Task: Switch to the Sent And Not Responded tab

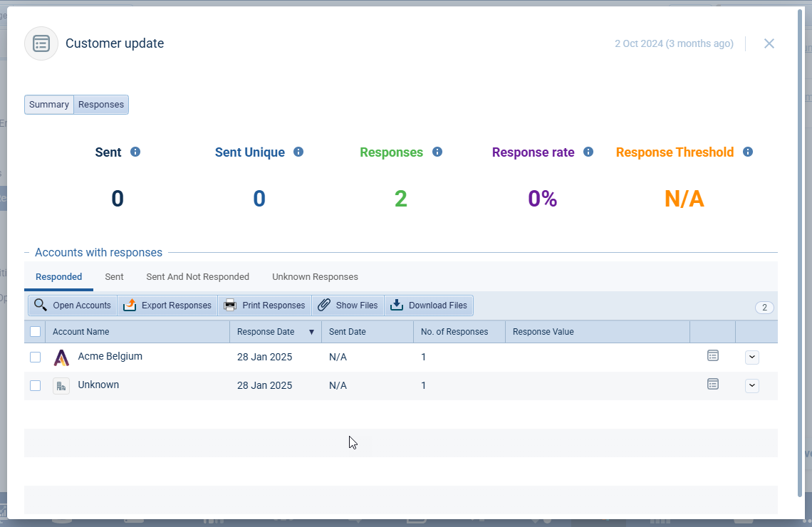Action: pyautogui.click(x=197, y=276)
